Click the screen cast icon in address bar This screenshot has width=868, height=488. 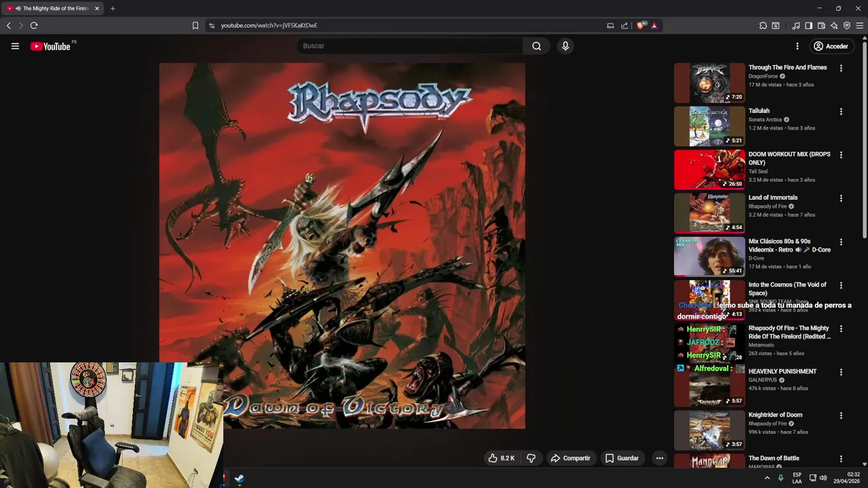pyautogui.click(x=610, y=25)
